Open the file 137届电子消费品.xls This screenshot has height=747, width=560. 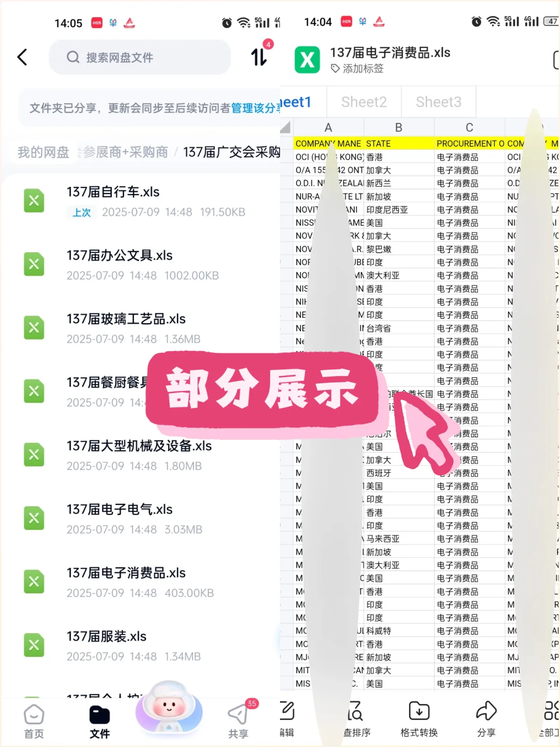click(125, 573)
